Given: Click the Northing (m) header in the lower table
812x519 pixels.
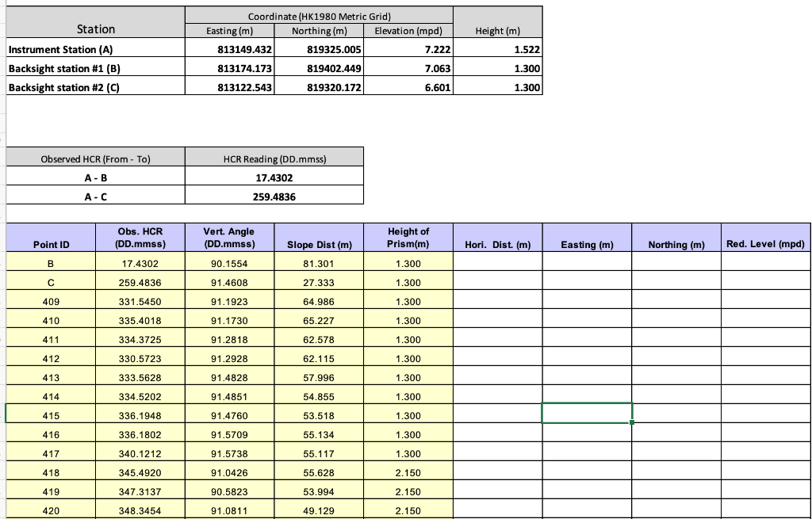Looking at the screenshot, I should pyautogui.click(x=676, y=238).
